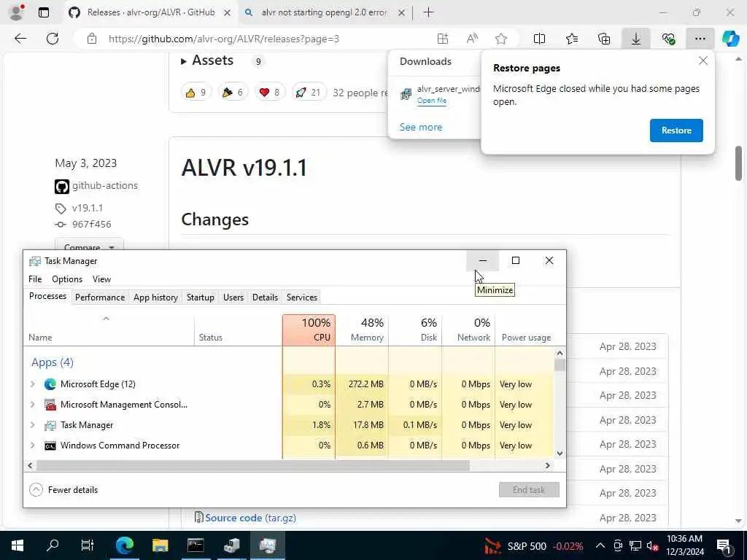
Task: Sort processes by CPU column
Action: click(x=309, y=330)
